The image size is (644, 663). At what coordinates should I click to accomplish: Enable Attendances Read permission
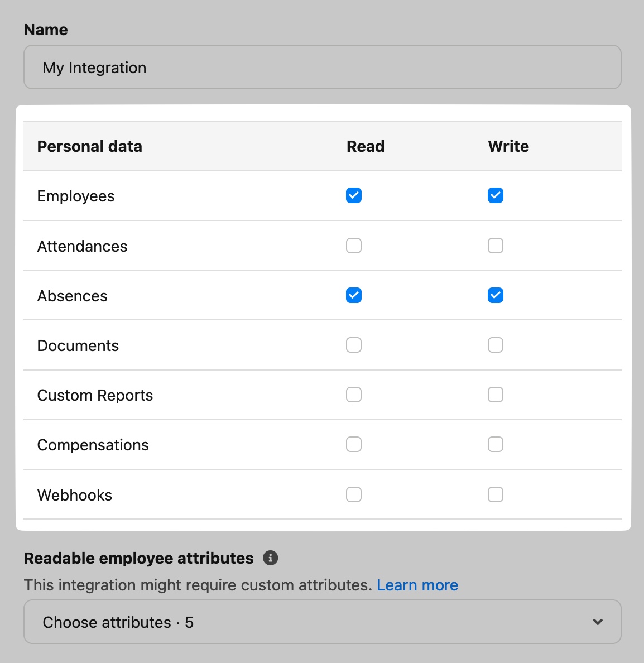pos(354,246)
